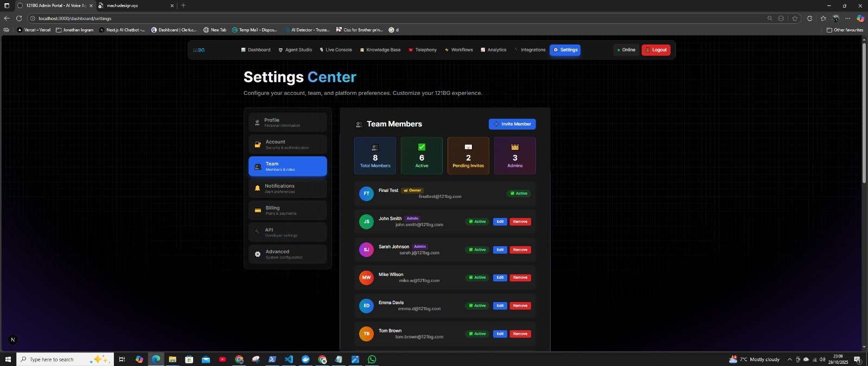
Task: Edit Mike Wilson's member entry
Action: [x=500, y=278]
